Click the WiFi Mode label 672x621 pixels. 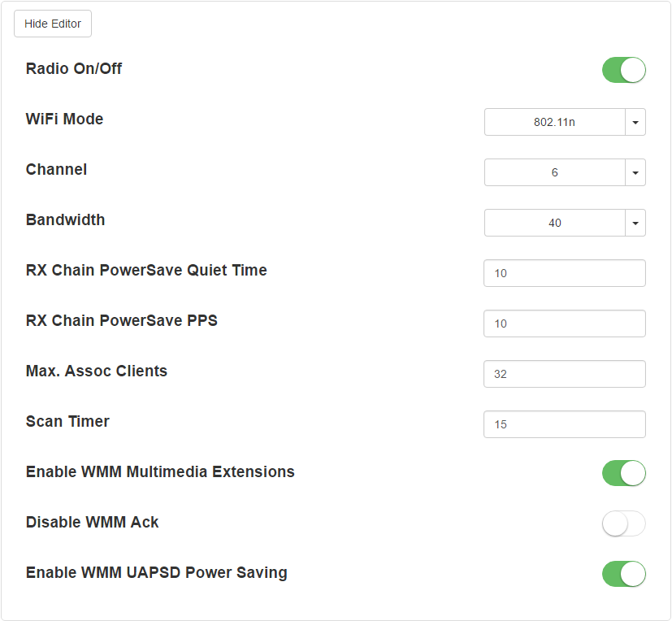(64, 119)
